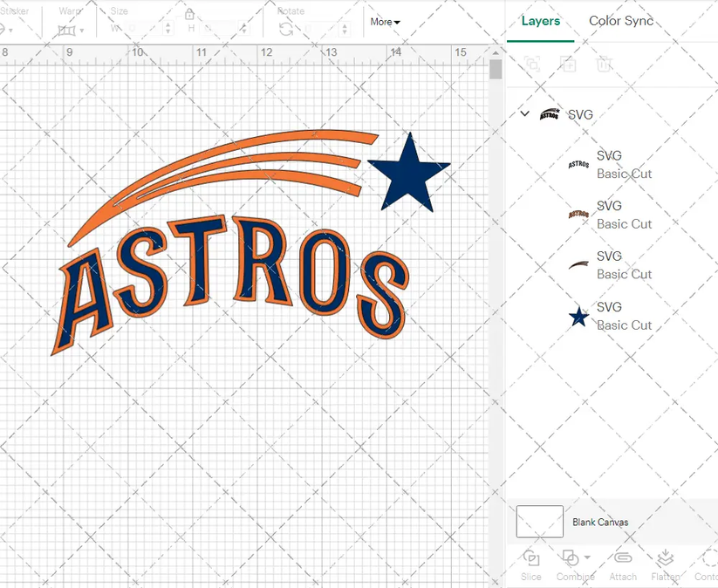Viewport: 718px width, 588px height.
Task: Switch to the Color Sync tab
Action: pos(621,21)
